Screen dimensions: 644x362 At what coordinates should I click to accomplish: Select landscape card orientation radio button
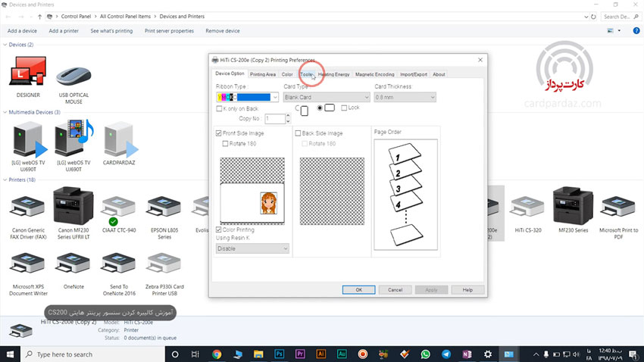pos(320,108)
